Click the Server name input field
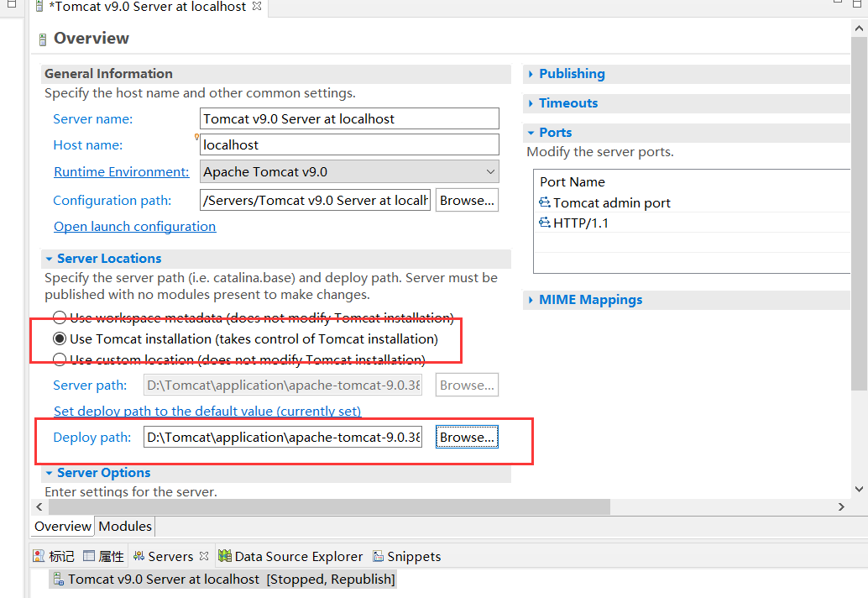Viewport: 868px width, 598px height. point(349,118)
